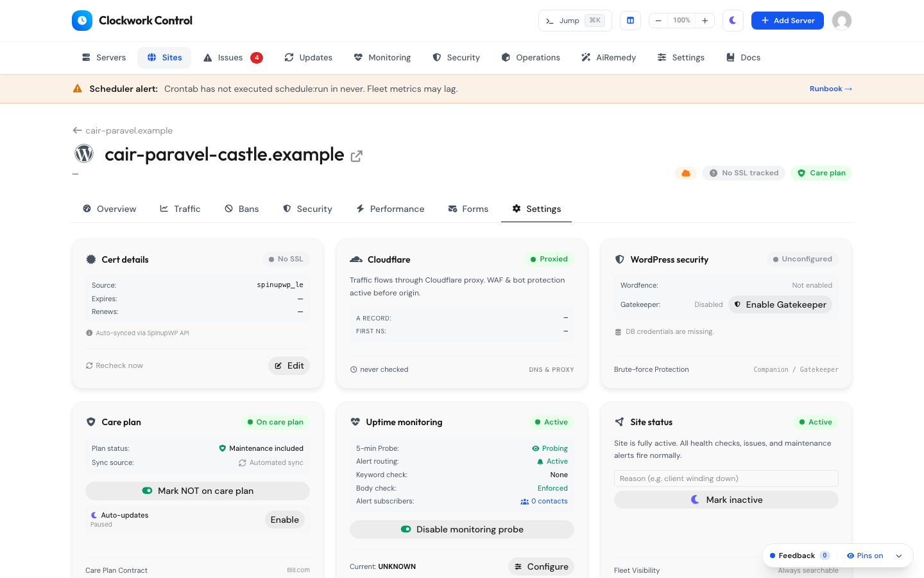This screenshot has height=578, width=924.
Task: Click Edit in Cert details card
Action: pyautogui.click(x=289, y=365)
